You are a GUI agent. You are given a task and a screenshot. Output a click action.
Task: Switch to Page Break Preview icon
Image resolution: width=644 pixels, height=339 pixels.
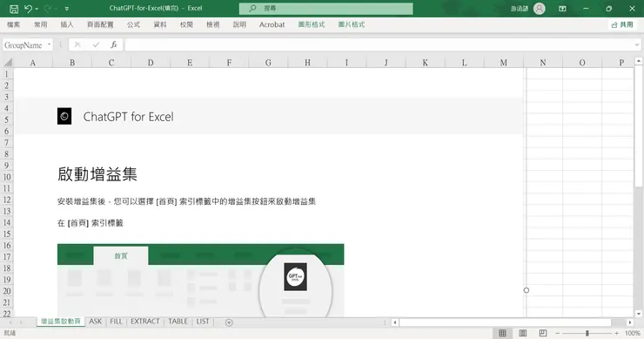pos(543,333)
